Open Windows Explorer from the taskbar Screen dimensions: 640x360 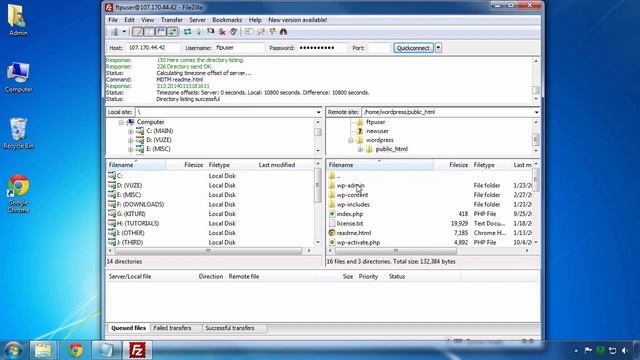tap(43, 350)
